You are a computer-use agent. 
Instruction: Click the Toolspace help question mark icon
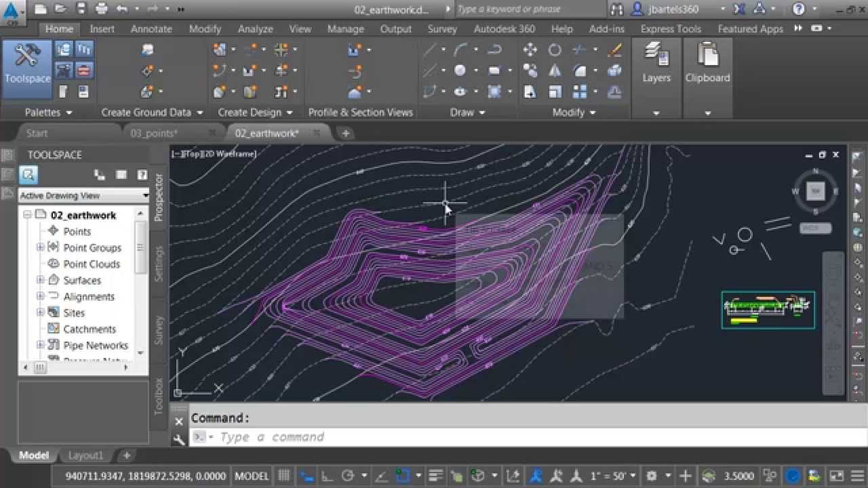click(x=142, y=175)
